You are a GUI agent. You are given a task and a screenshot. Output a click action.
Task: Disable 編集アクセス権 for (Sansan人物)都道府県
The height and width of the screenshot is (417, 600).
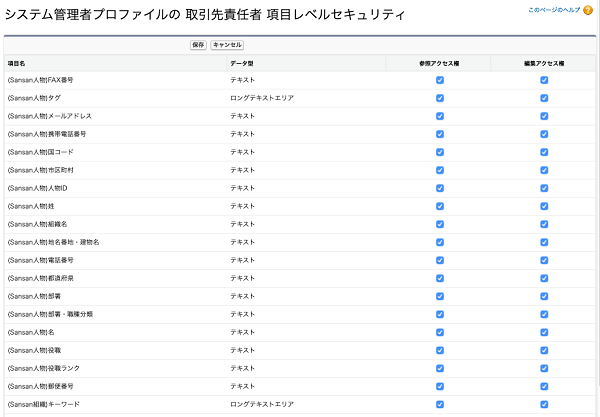pos(544,278)
